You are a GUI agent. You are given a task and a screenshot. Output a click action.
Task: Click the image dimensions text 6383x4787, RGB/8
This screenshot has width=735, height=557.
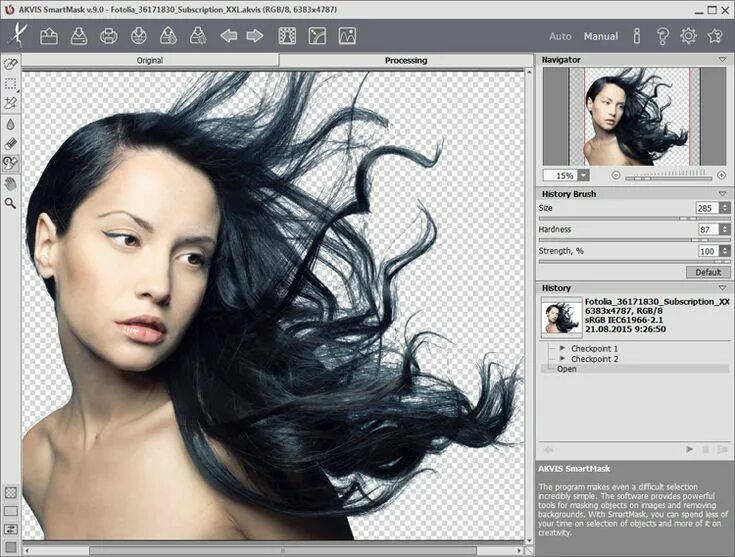pyautogui.click(x=624, y=311)
